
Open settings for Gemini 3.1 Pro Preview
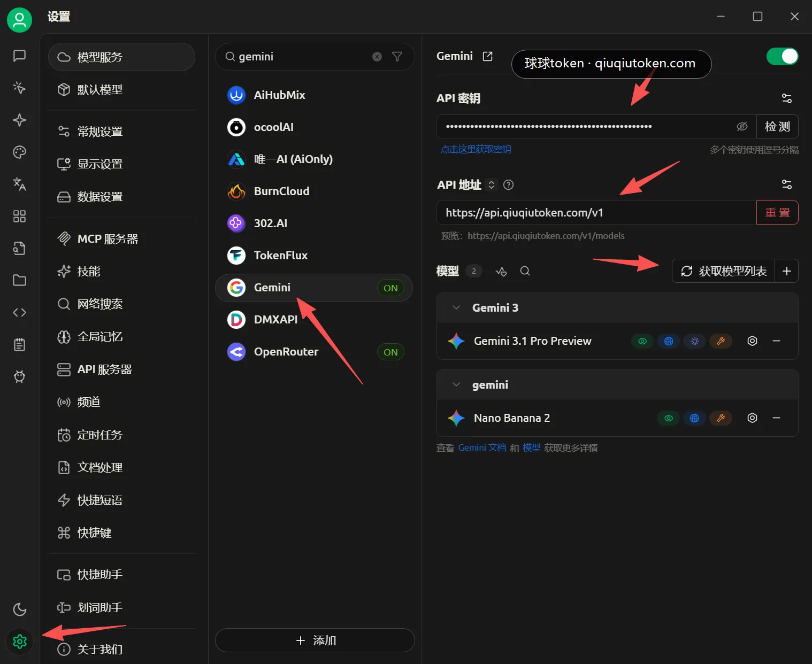(x=752, y=341)
